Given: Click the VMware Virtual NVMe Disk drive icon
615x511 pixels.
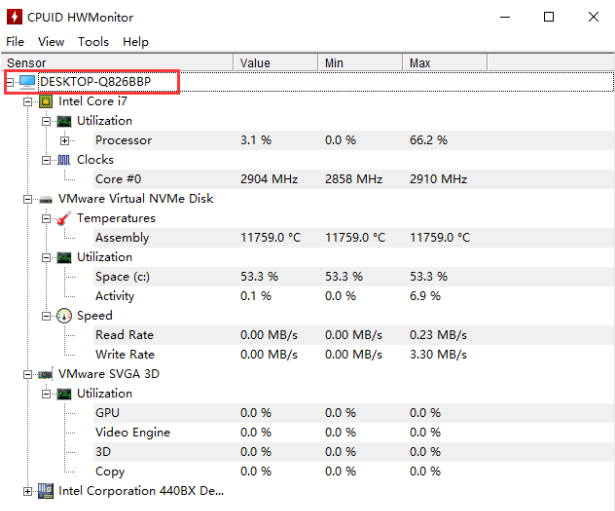Looking at the screenshot, I should pos(45,200).
